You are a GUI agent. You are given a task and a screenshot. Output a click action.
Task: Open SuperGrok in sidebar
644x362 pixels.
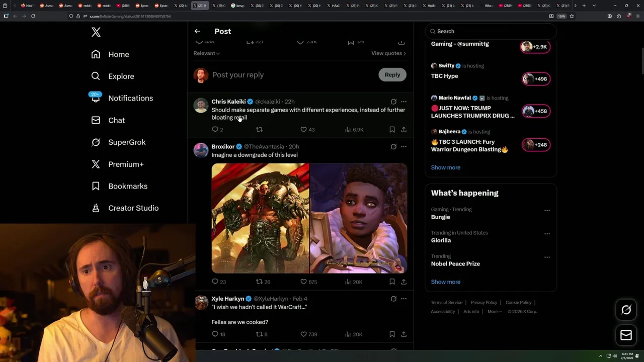[x=118, y=142]
